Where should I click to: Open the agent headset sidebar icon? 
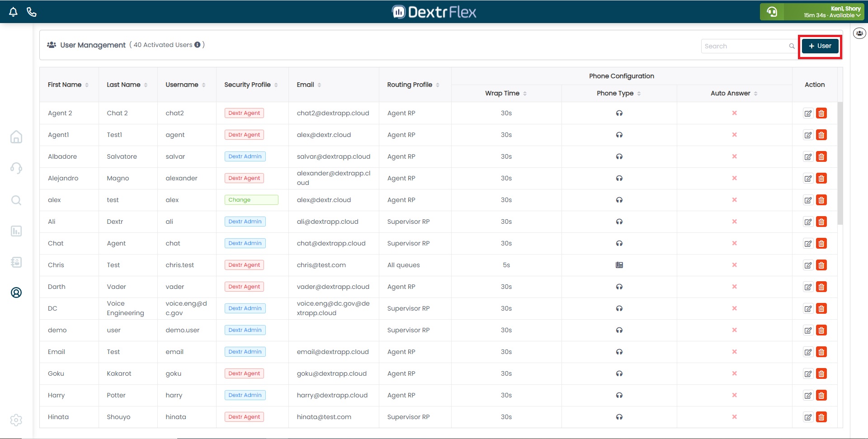pyautogui.click(x=16, y=168)
